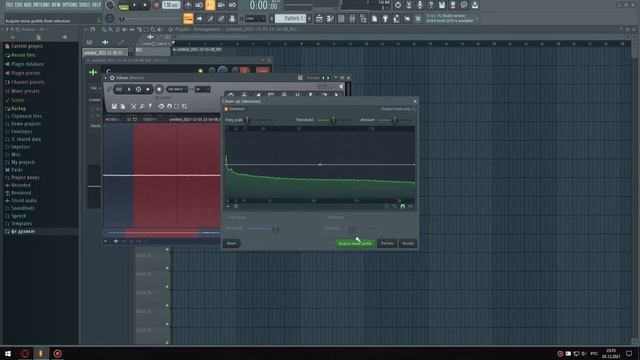Click the Windows Start button

pos(8,353)
